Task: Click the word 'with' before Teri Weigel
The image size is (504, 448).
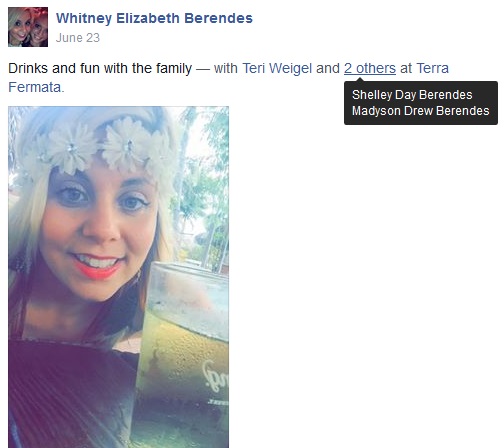Action: pos(226,68)
